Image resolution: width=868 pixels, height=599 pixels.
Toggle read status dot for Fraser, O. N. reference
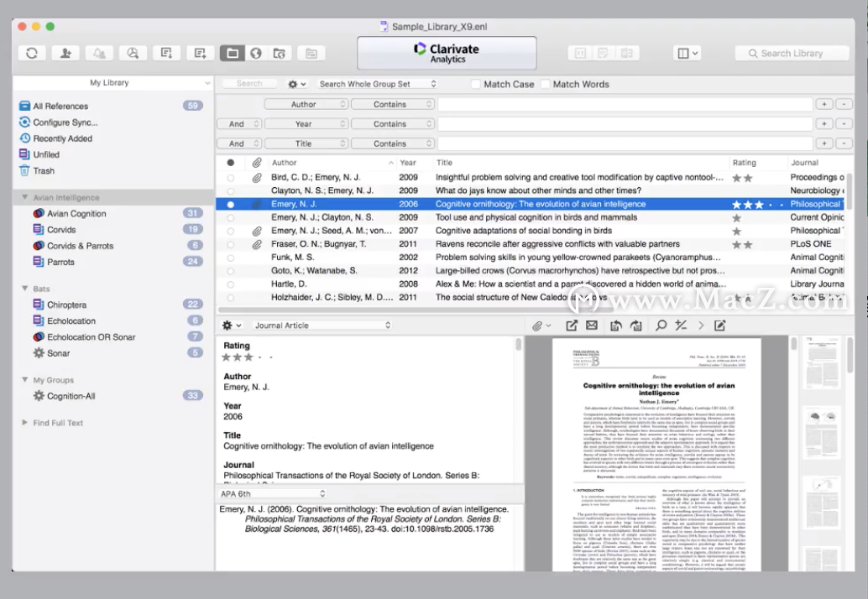point(231,244)
